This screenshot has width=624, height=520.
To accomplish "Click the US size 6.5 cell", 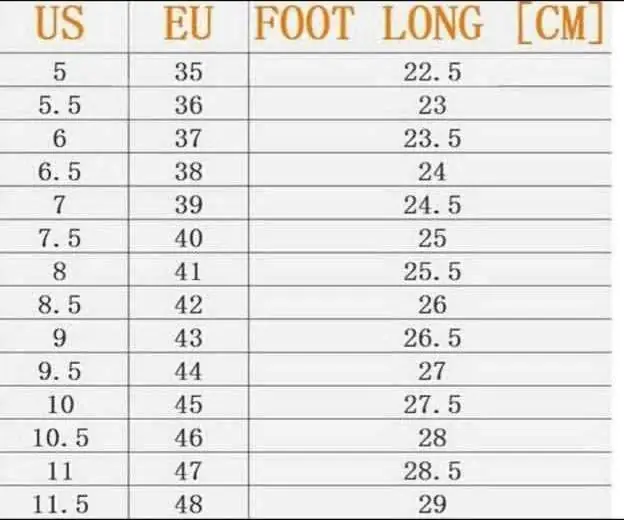I will coord(59,172).
